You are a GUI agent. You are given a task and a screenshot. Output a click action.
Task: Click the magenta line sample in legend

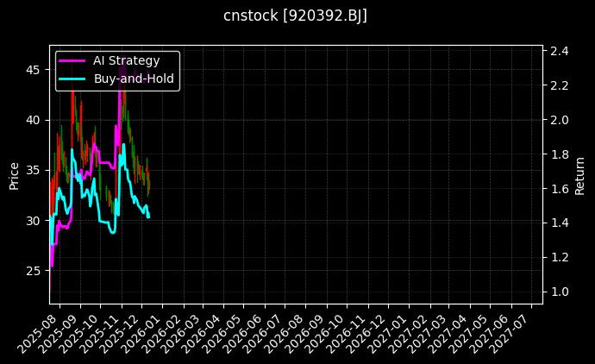coord(72,60)
